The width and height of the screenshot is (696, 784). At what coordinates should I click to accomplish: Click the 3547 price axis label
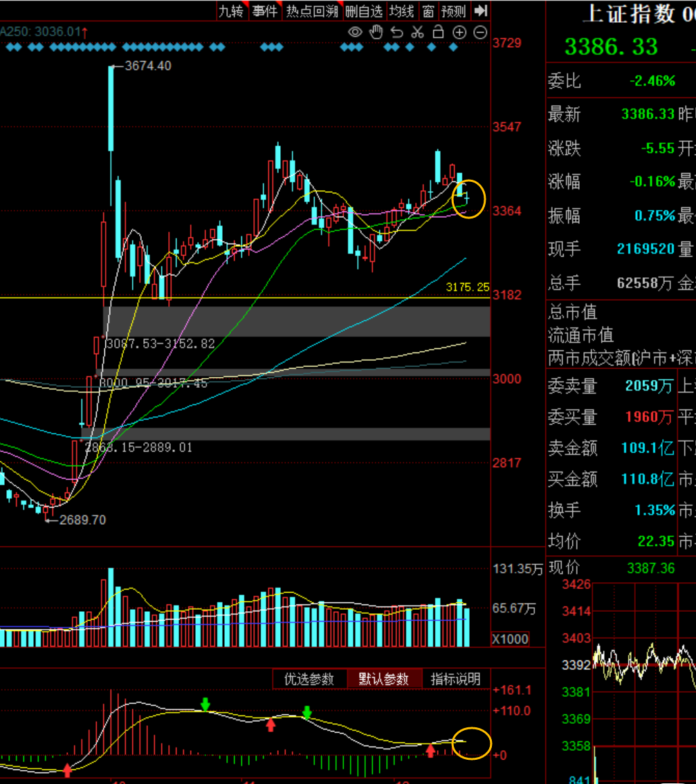pos(507,127)
